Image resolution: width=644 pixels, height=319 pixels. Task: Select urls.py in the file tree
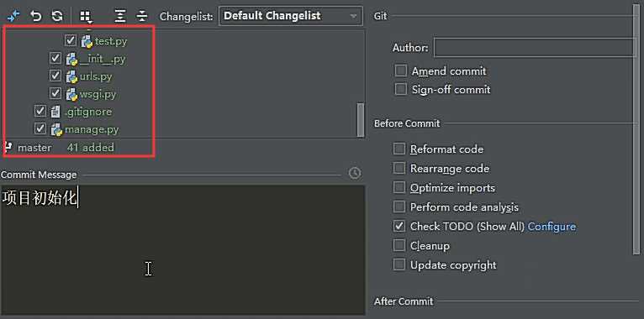[x=96, y=76]
